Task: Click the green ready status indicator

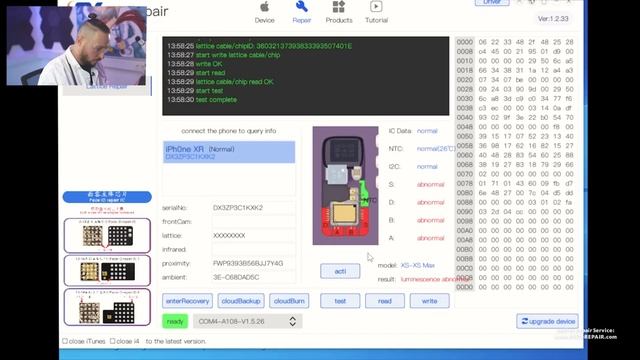Action: [175, 321]
